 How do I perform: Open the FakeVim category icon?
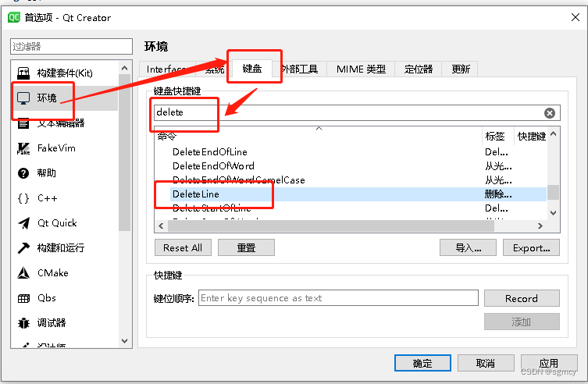pos(23,148)
